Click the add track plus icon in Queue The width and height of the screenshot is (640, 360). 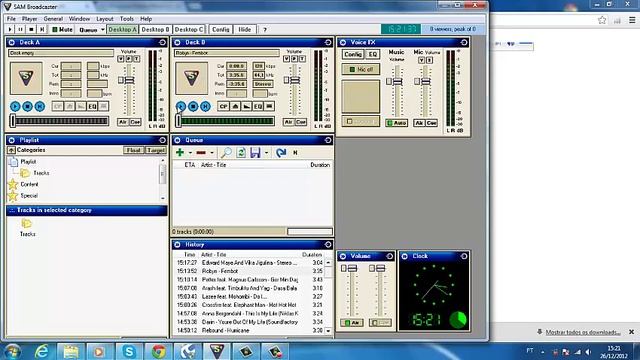(x=180, y=152)
